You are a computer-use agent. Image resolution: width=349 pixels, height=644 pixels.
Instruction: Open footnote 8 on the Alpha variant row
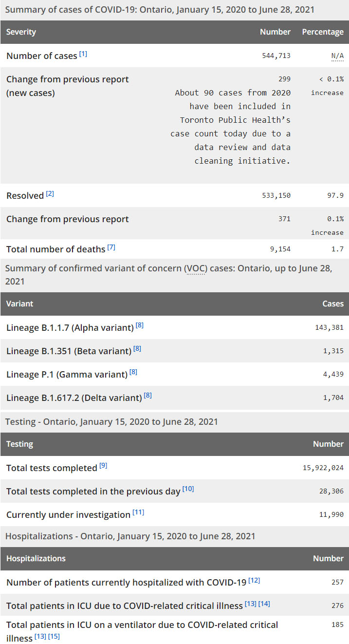pyautogui.click(x=139, y=325)
